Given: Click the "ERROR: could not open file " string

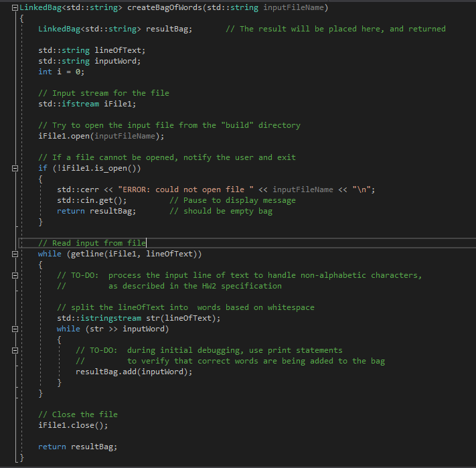Looking at the screenshot, I should pyautogui.click(x=186, y=189).
